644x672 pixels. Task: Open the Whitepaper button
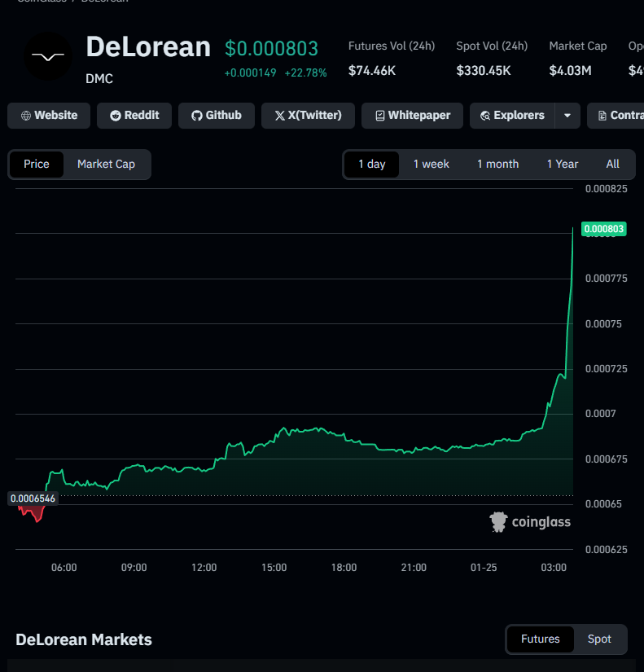pos(412,116)
